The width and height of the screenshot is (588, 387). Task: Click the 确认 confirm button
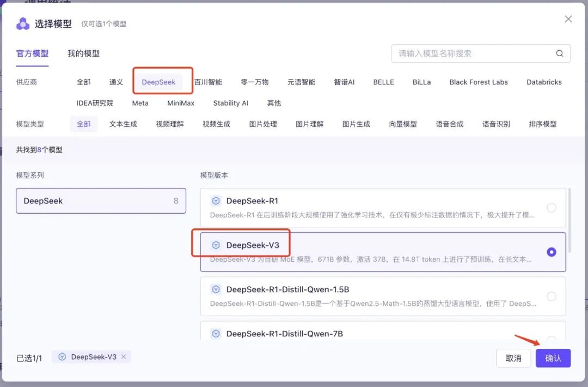click(x=553, y=358)
